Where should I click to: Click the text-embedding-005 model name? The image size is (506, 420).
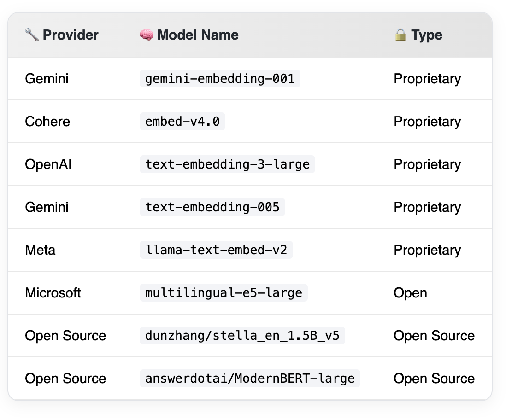click(212, 207)
